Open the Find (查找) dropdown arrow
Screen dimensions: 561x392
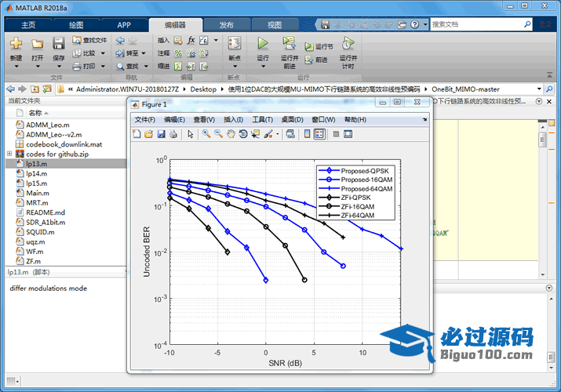pos(146,66)
